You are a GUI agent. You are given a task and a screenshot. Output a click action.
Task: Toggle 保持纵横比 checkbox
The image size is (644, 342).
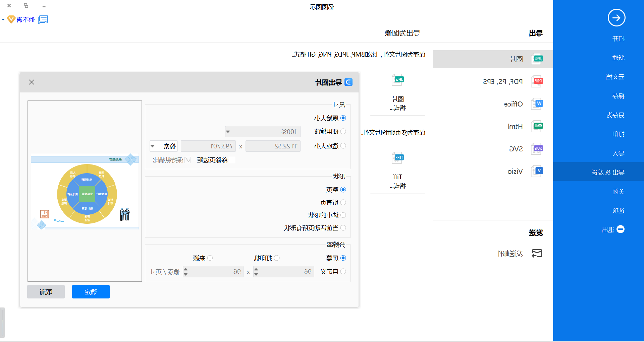point(188,160)
